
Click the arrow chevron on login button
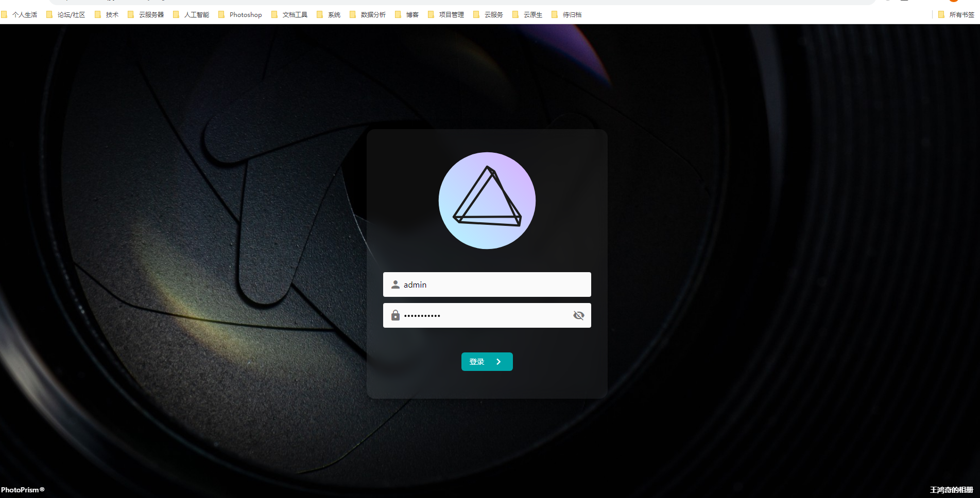(498, 362)
